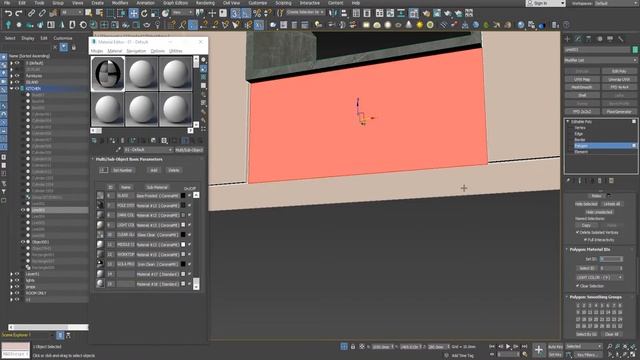Toggle the Selection Lock icon in status bar
The width and height of the screenshot is (640, 360).
coord(353,347)
